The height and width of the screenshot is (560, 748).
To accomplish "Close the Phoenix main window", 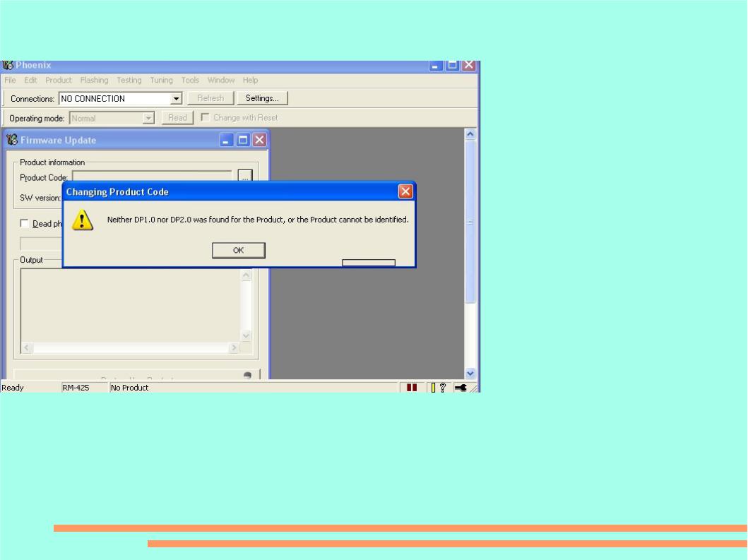I will (x=469, y=66).
